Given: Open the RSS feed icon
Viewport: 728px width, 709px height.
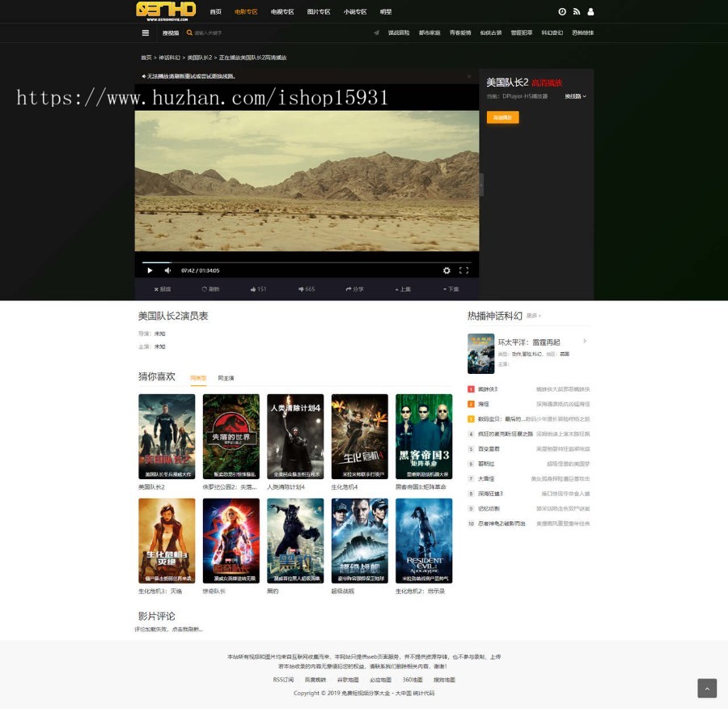Looking at the screenshot, I should click(x=576, y=11).
